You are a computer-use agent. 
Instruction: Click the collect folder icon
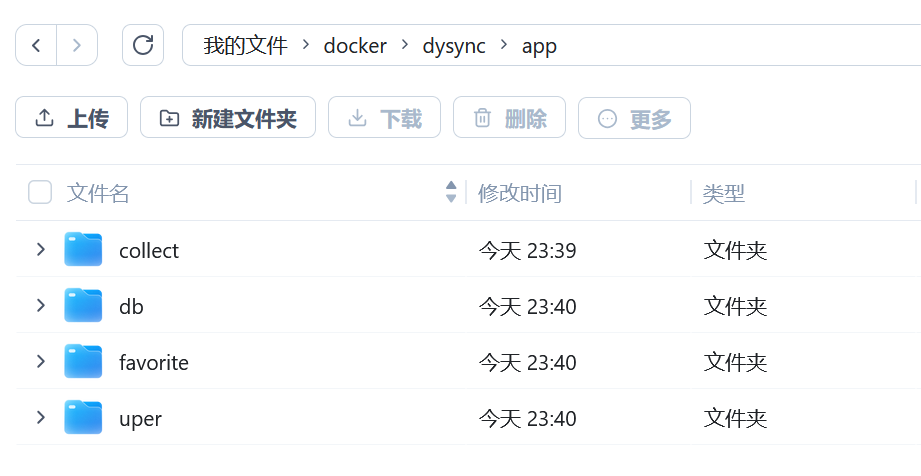tap(84, 250)
